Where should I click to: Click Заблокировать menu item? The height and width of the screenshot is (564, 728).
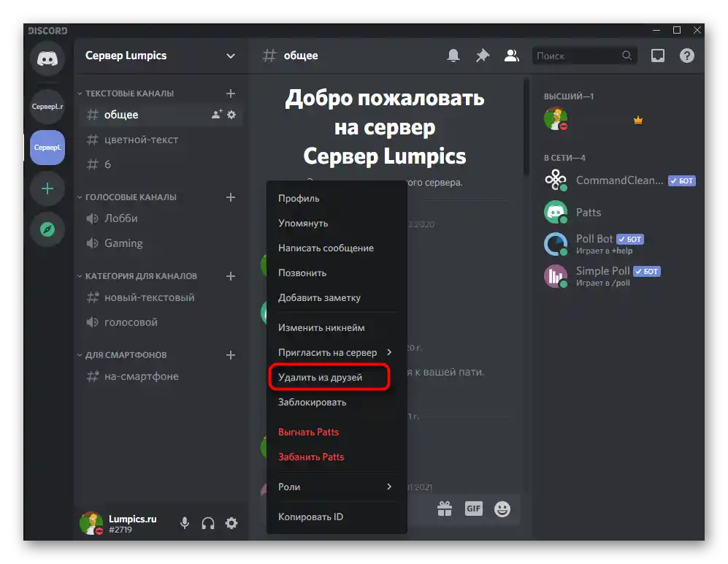click(337, 403)
